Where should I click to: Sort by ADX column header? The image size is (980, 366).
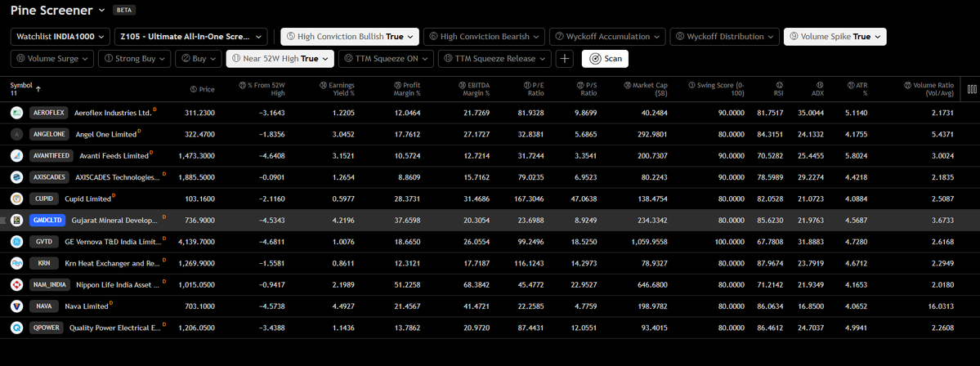pos(819,89)
